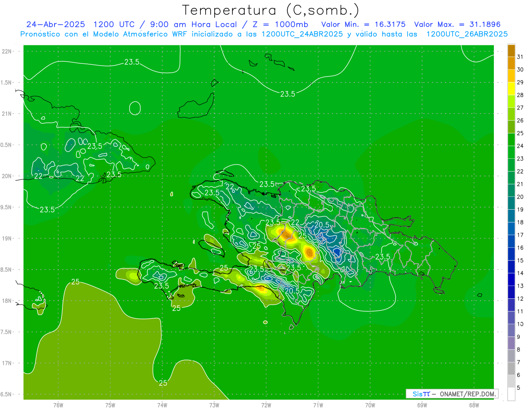Click the '20N' latitude axis label

click(x=7, y=176)
